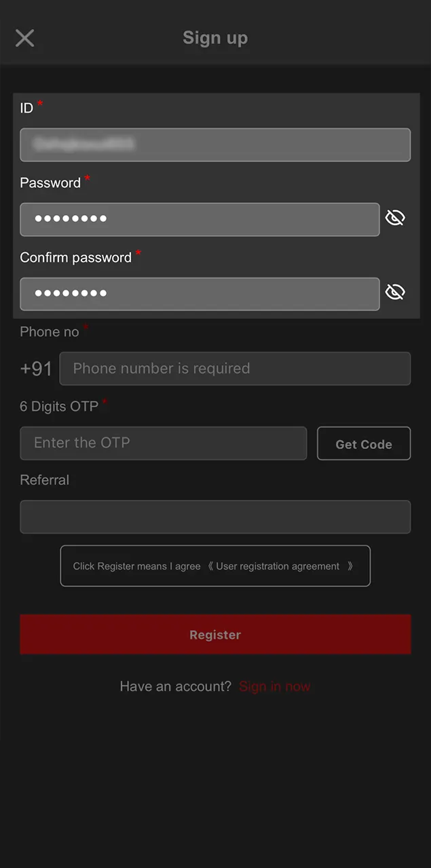
Task: Click the Referral label text
Action: click(45, 480)
